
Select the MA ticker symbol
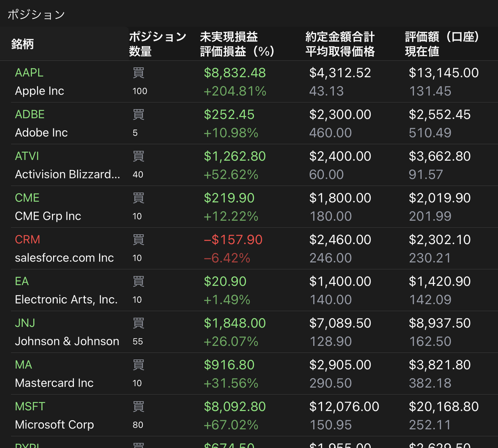[x=24, y=365]
